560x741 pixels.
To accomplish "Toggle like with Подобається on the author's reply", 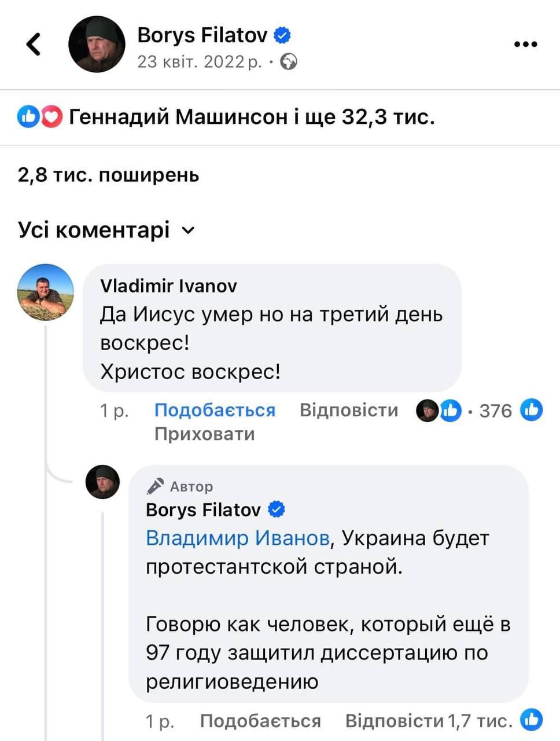I will click(260, 721).
